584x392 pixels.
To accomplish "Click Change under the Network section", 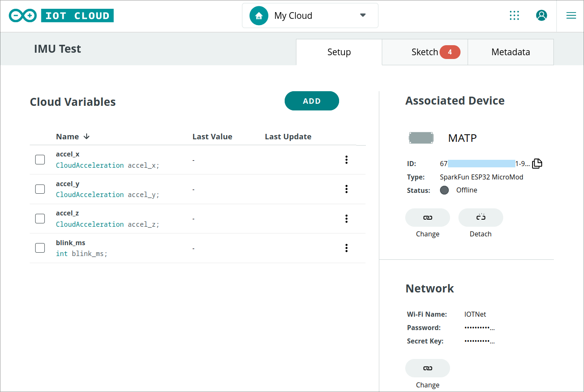I will pos(427,368).
